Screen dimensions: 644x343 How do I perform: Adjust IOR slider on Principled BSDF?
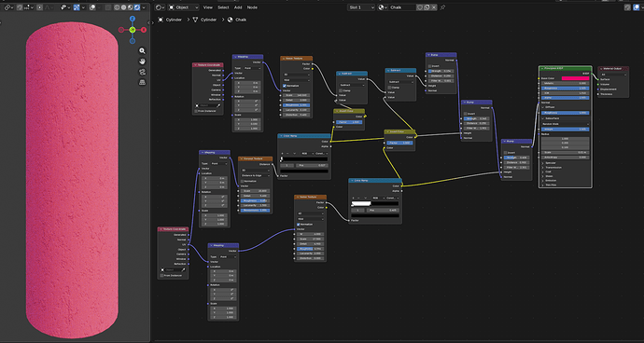566,92
